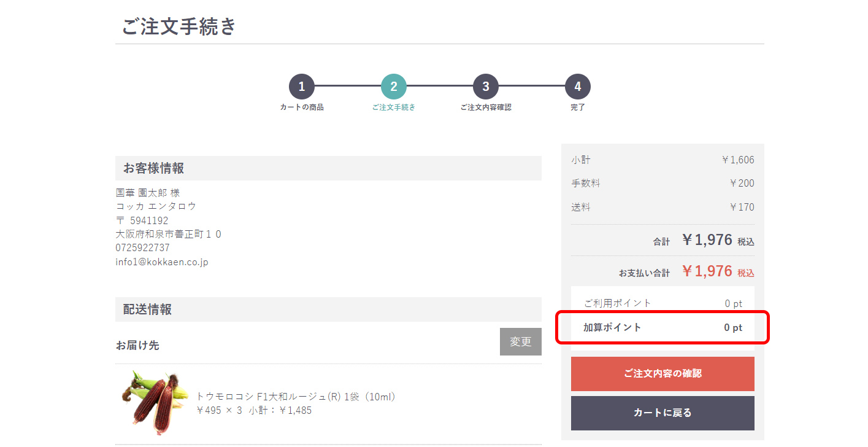The height and width of the screenshot is (447, 868).
Task: Click the 完了 step label
Action: tap(578, 107)
